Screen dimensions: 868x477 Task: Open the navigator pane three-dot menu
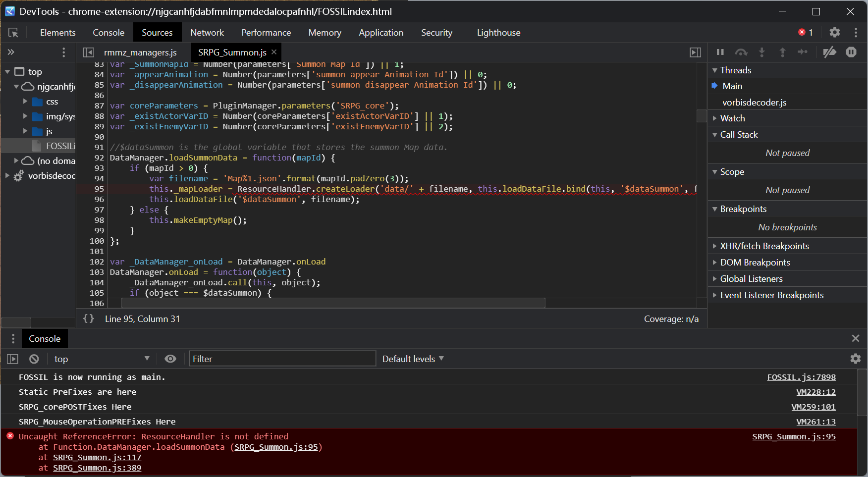[63, 52]
